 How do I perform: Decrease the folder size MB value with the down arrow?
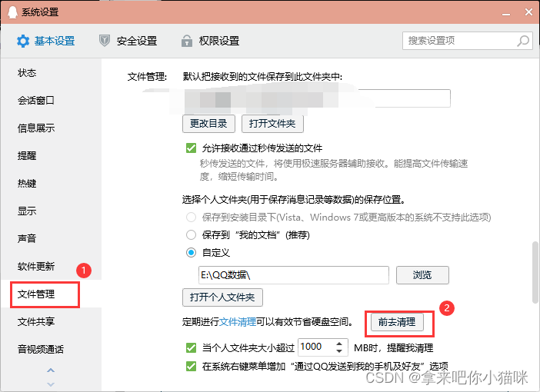339,351
